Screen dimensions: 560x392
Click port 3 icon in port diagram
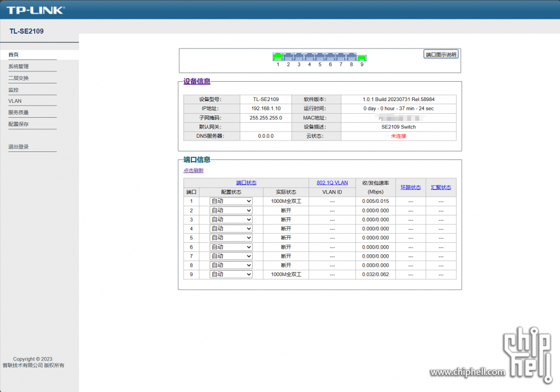tap(299, 57)
